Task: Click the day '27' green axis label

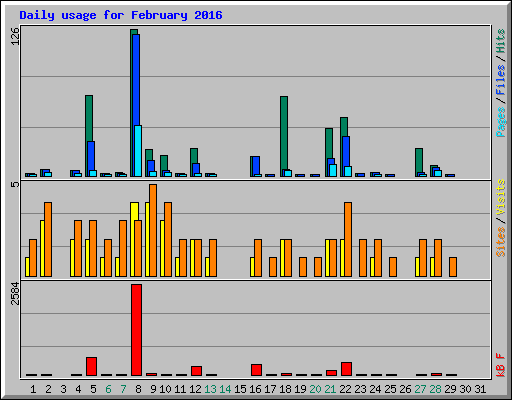Action: pos(420,389)
